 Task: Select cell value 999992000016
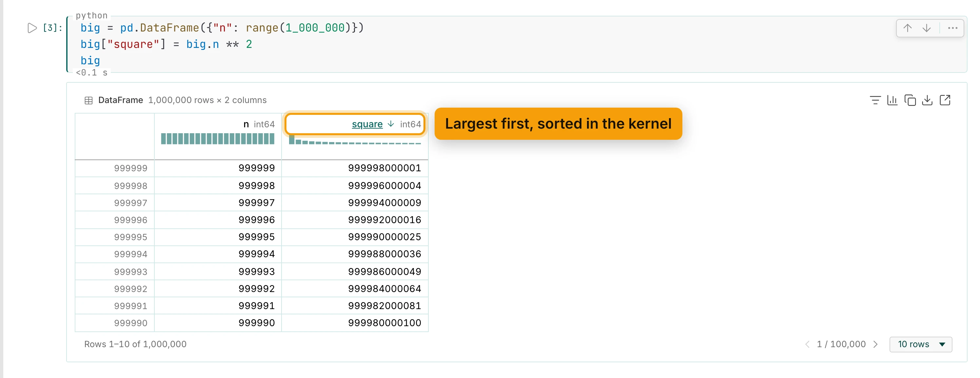(384, 220)
